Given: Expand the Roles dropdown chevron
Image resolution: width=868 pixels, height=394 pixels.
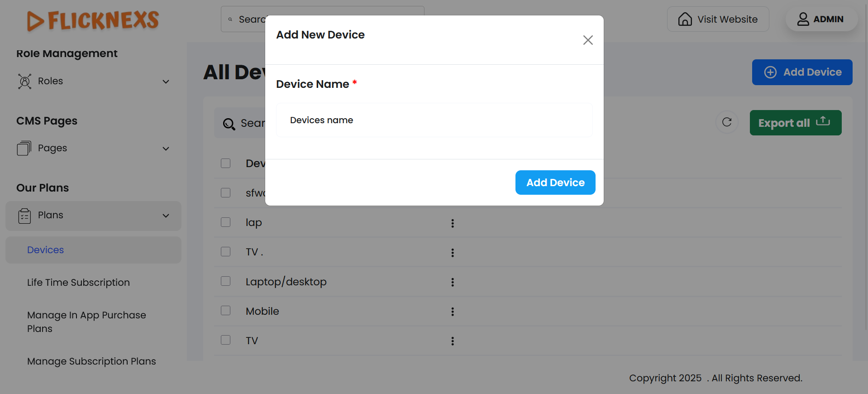Looking at the screenshot, I should (166, 82).
